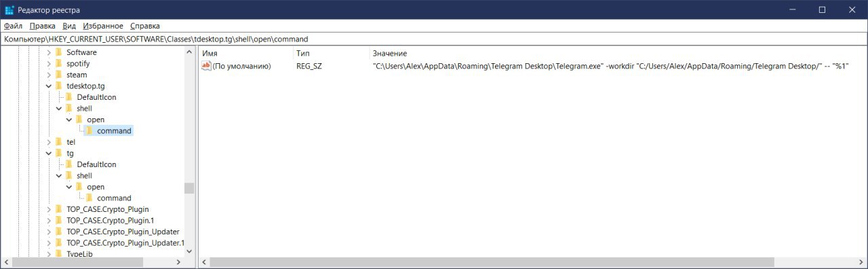This screenshot has height=269, width=868.
Task: Open the Избранное menu
Action: click(103, 26)
